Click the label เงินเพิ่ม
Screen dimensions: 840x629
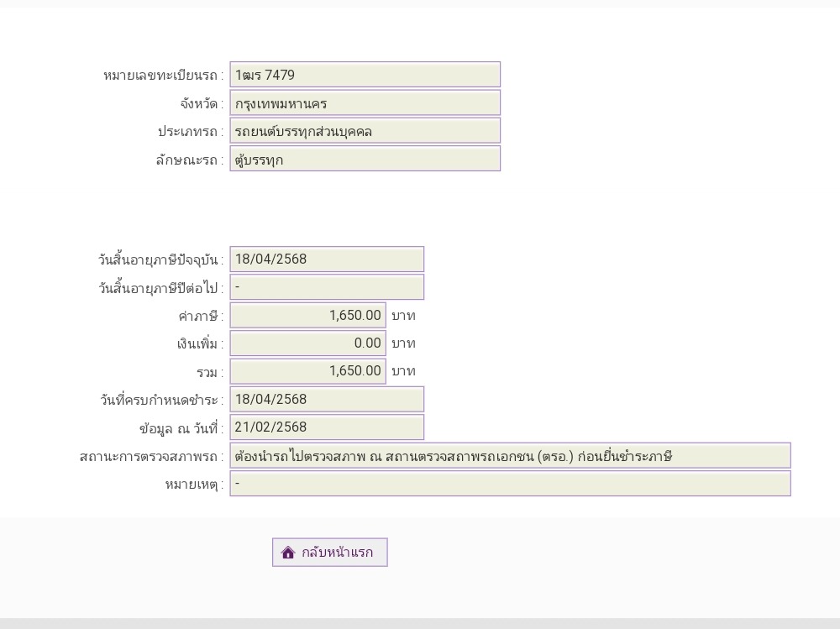tap(200, 344)
